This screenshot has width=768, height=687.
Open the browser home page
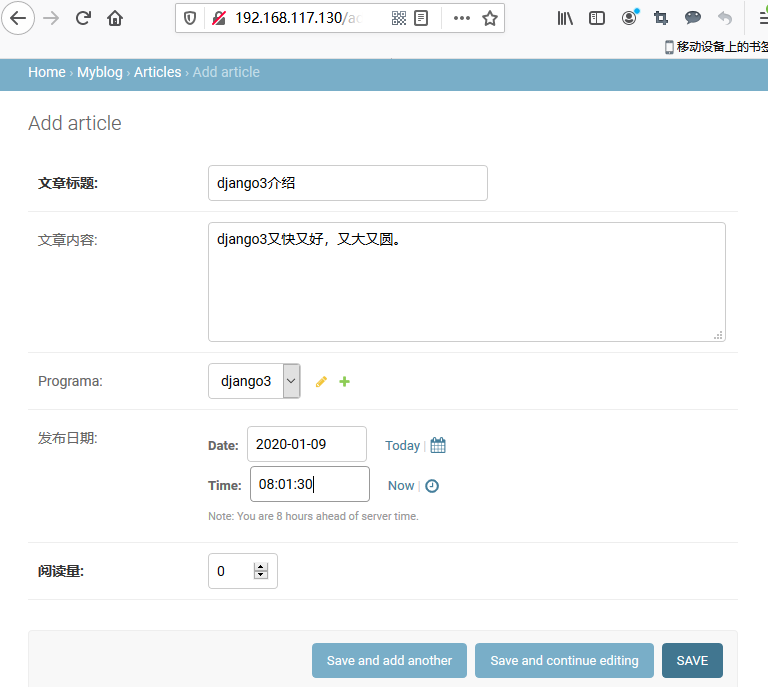pyautogui.click(x=115, y=19)
